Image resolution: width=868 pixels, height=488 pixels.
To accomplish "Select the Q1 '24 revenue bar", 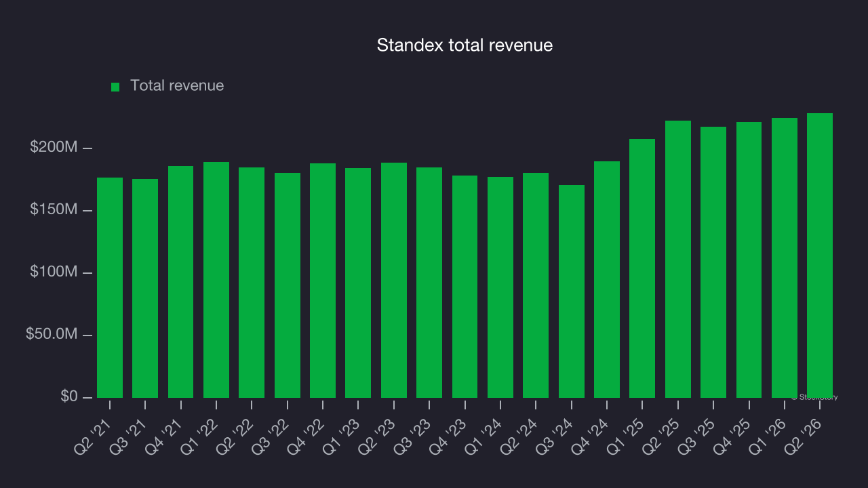I will click(500, 287).
